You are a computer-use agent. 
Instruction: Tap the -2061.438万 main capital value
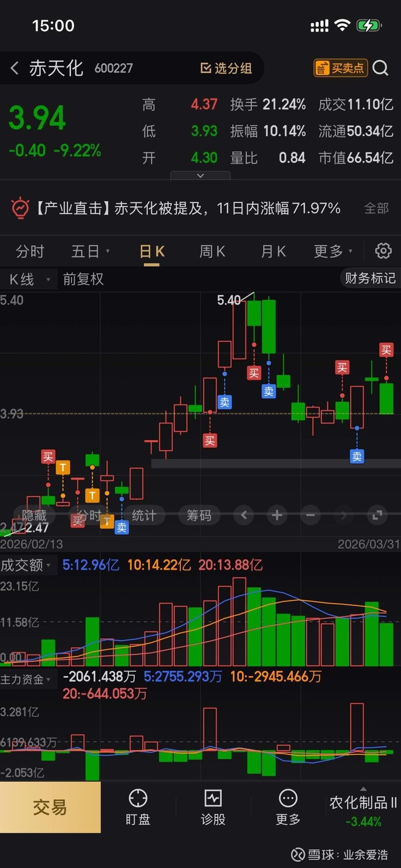pyautogui.click(x=99, y=677)
